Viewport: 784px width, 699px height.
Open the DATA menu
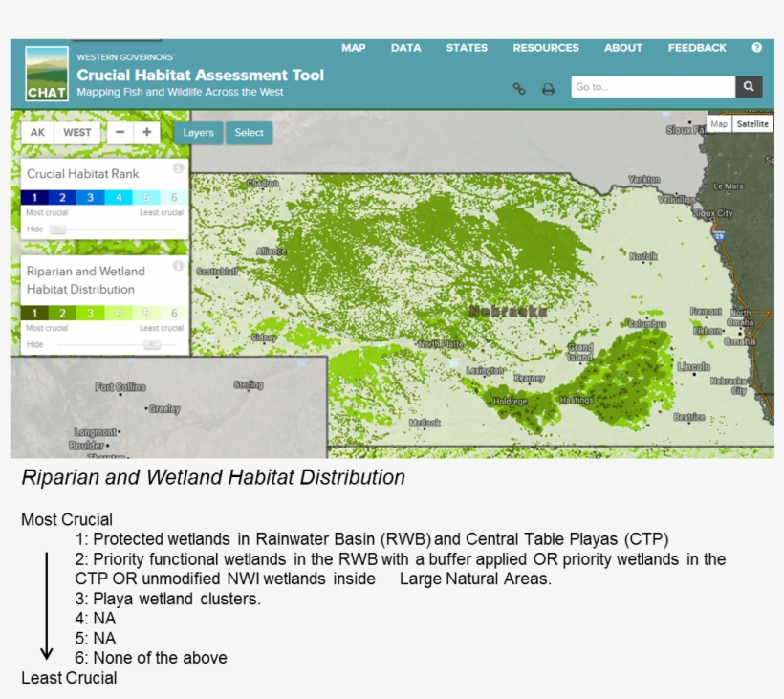405,47
